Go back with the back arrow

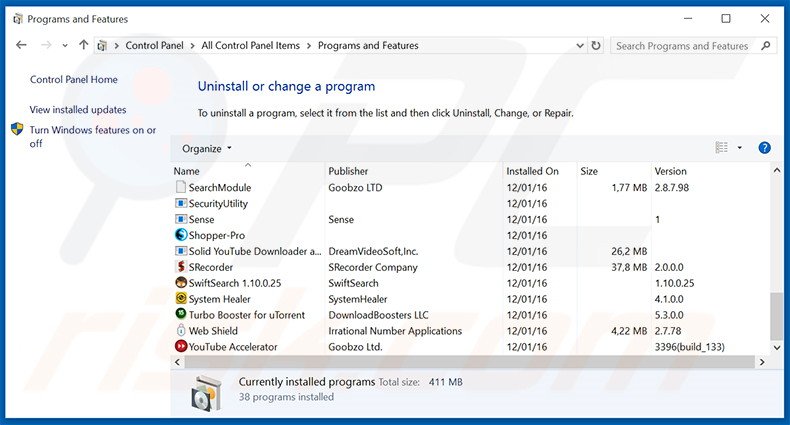(x=21, y=45)
